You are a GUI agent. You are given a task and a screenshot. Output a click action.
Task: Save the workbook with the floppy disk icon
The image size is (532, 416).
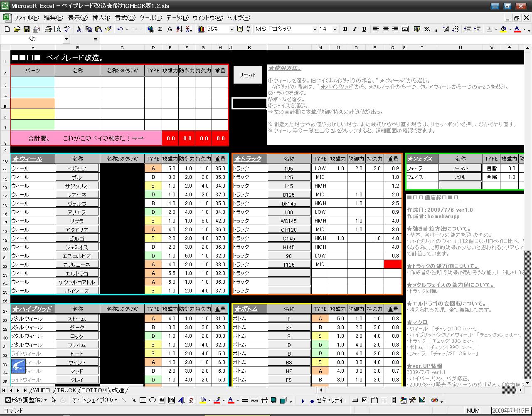click(x=26, y=29)
